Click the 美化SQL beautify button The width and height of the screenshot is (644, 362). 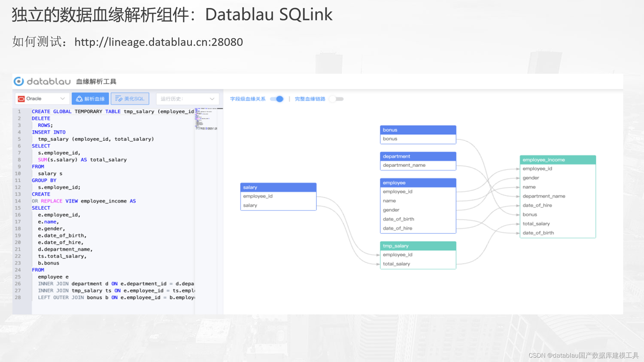[x=130, y=99]
